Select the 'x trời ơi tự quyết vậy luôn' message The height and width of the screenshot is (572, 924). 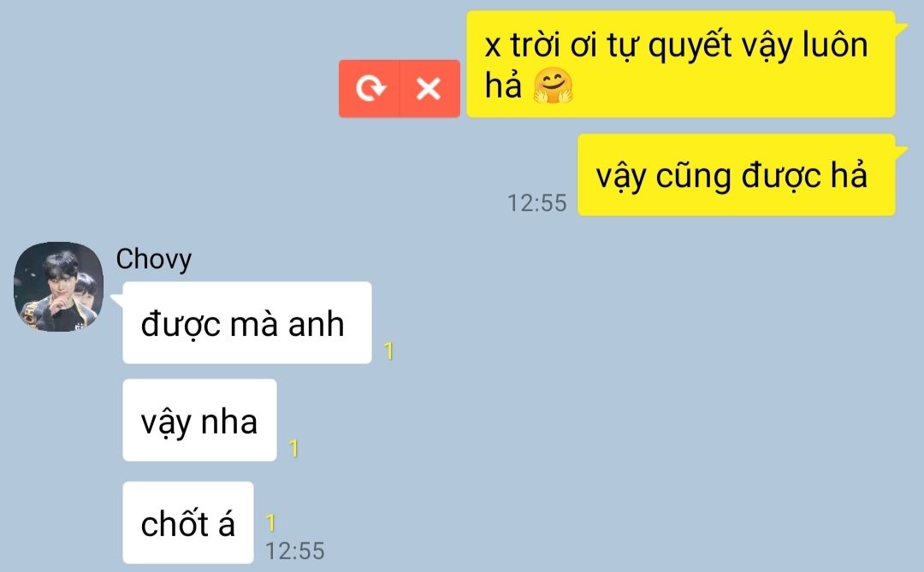click(x=681, y=64)
